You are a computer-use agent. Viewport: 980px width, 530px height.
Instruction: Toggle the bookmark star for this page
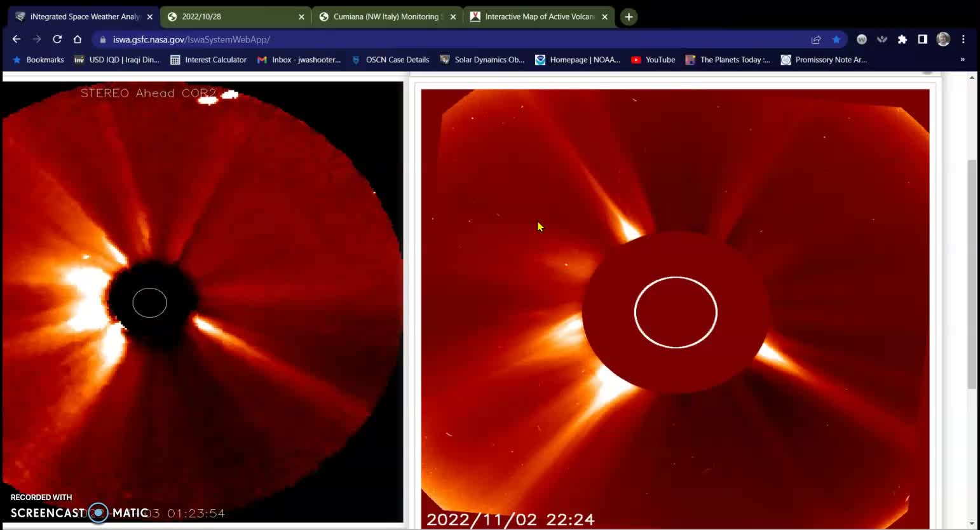pos(836,39)
